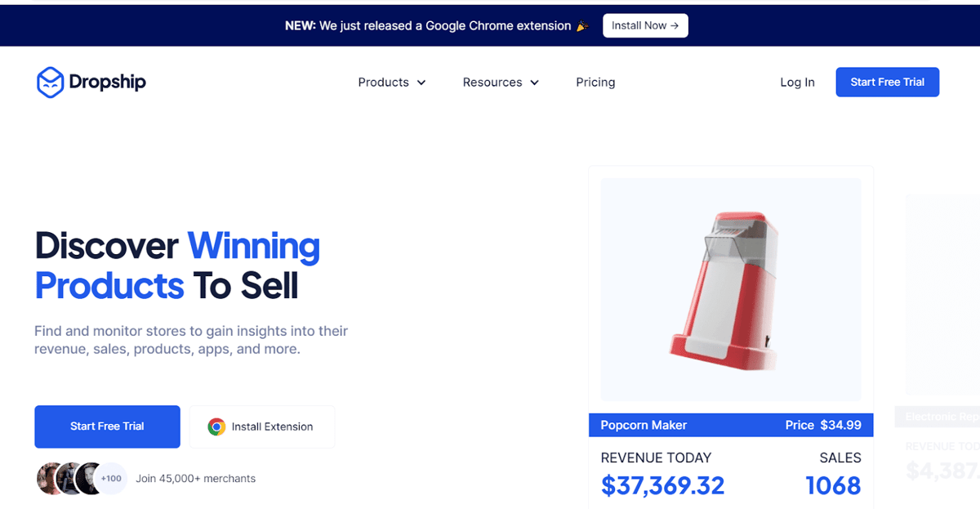Click the Resources chevron arrow
The height and width of the screenshot is (509, 980).
click(534, 83)
